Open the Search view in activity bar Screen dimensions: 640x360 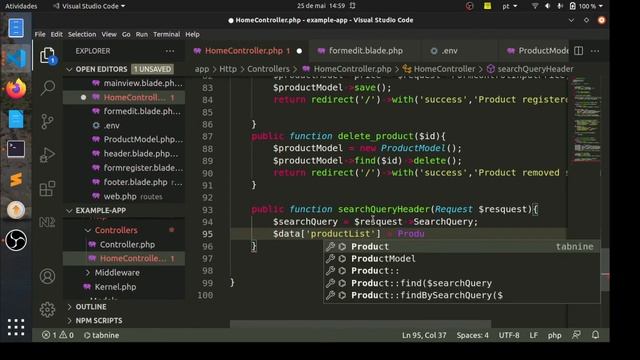tap(47, 87)
